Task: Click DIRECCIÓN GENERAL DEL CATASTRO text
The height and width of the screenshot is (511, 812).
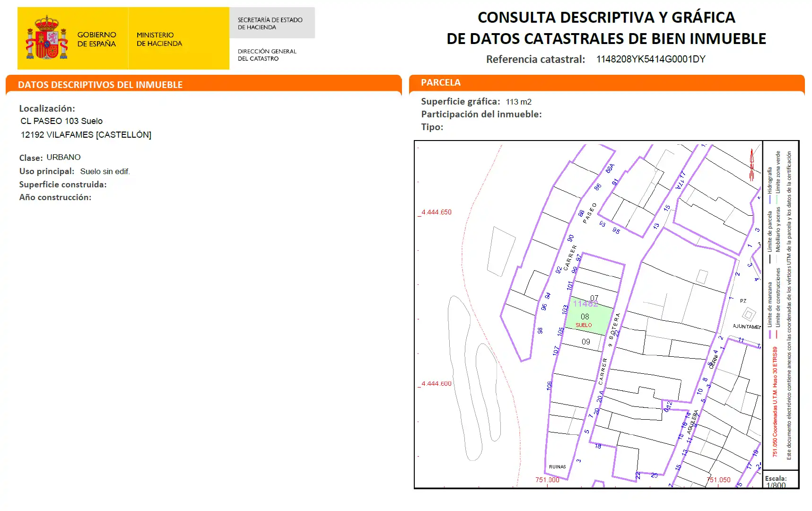Action: tap(267, 55)
